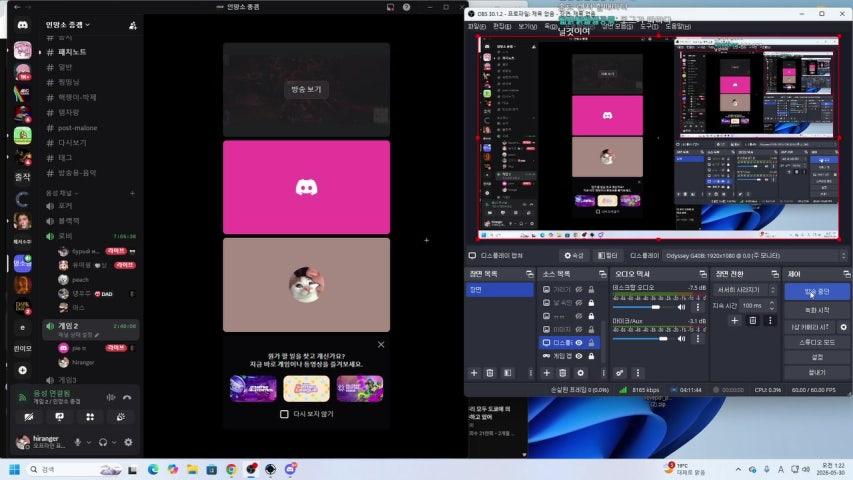The image size is (853, 480).
Task: Remove selected source with OBS trash icon
Action: point(563,373)
